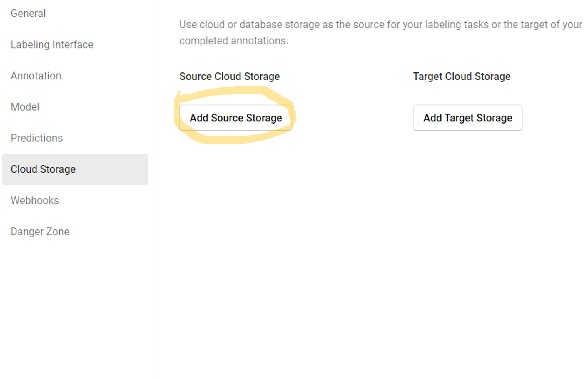588x378 pixels.
Task: Open the sidebar entry above Danger Zone
Action: (35, 201)
